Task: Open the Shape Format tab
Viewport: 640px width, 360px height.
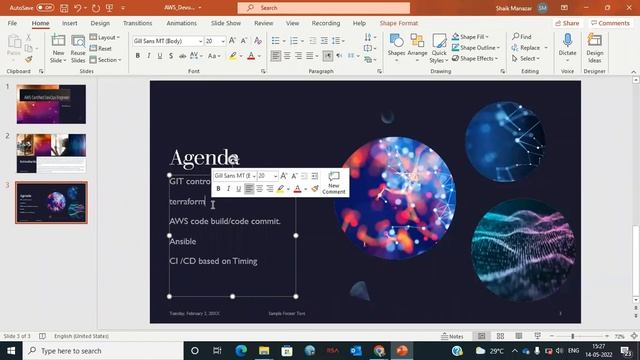Action: click(x=399, y=23)
